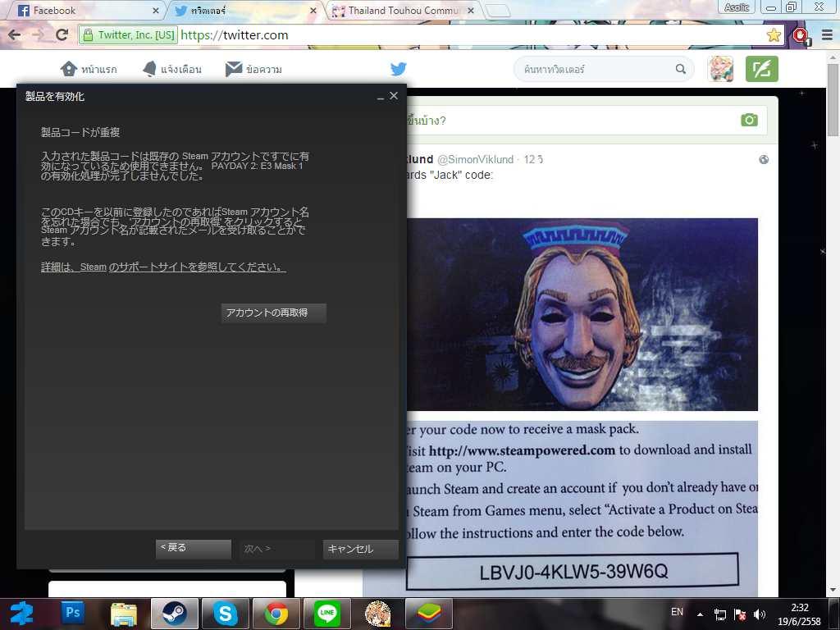This screenshot has height=630, width=840.
Task: Click the browser forward arrow
Action: (x=38, y=34)
